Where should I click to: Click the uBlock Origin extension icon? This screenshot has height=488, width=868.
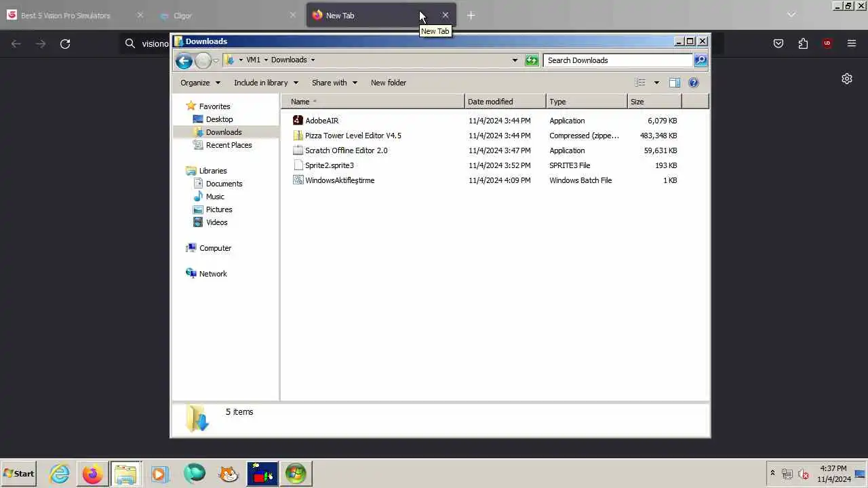[827, 44]
